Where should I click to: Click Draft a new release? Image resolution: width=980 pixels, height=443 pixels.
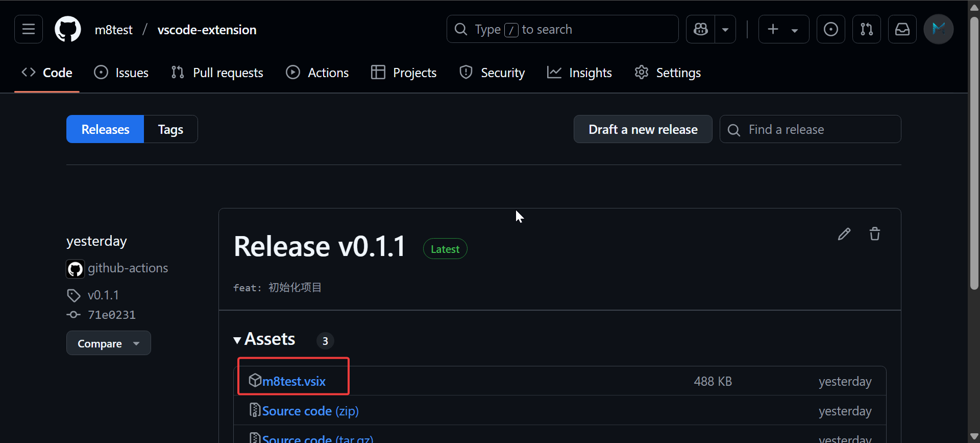pos(643,129)
